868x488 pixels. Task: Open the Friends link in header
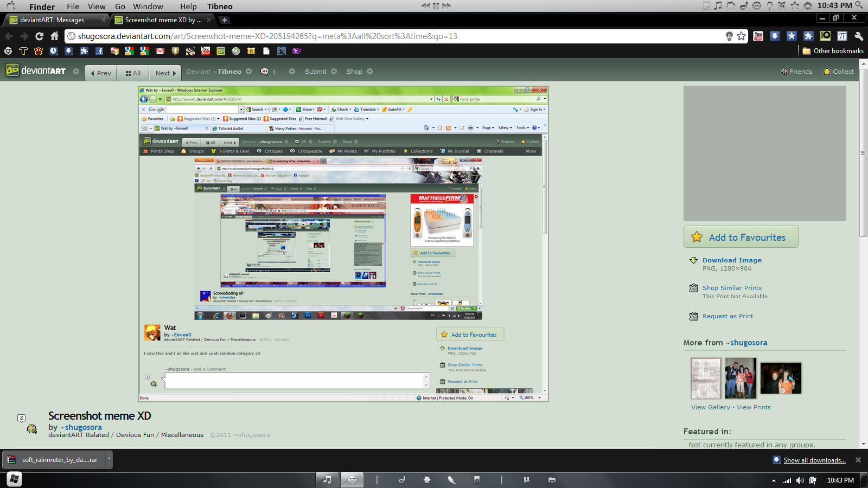click(796, 72)
